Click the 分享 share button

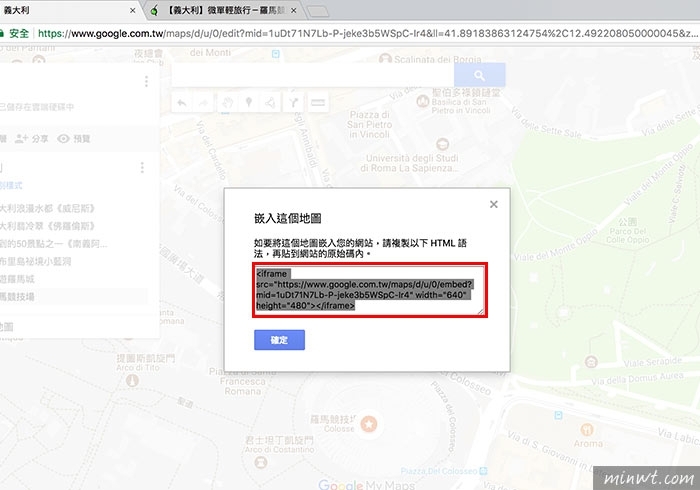(x=32, y=139)
